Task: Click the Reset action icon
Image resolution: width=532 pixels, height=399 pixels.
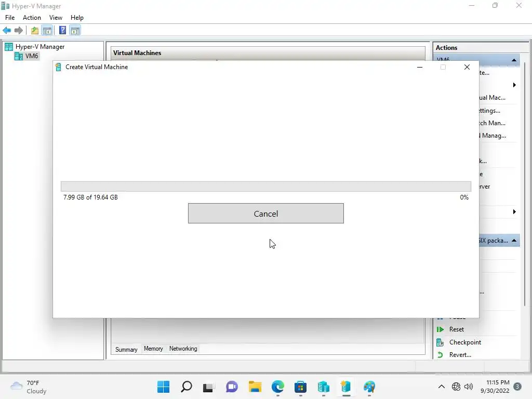Action: click(440, 329)
